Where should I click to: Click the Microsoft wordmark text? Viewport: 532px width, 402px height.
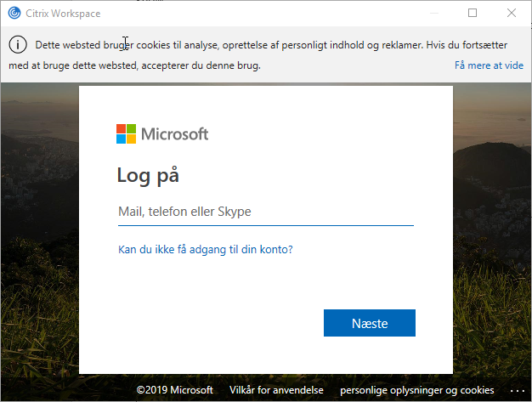(174, 134)
